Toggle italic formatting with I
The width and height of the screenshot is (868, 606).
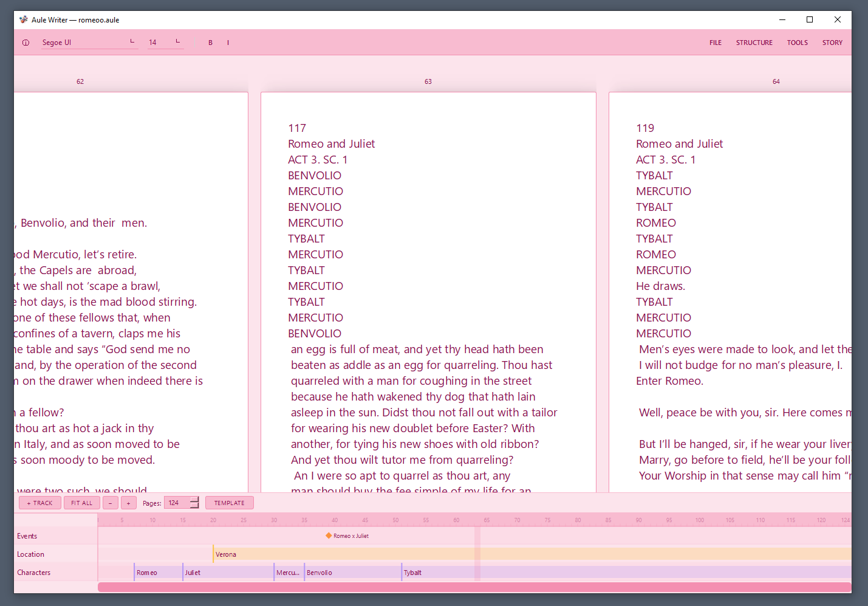[x=228, y=43]
